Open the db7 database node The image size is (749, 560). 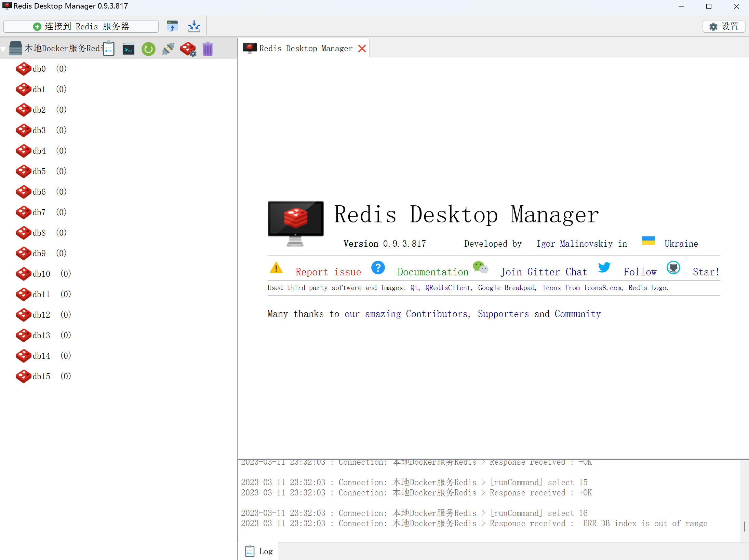coord(39,212)
